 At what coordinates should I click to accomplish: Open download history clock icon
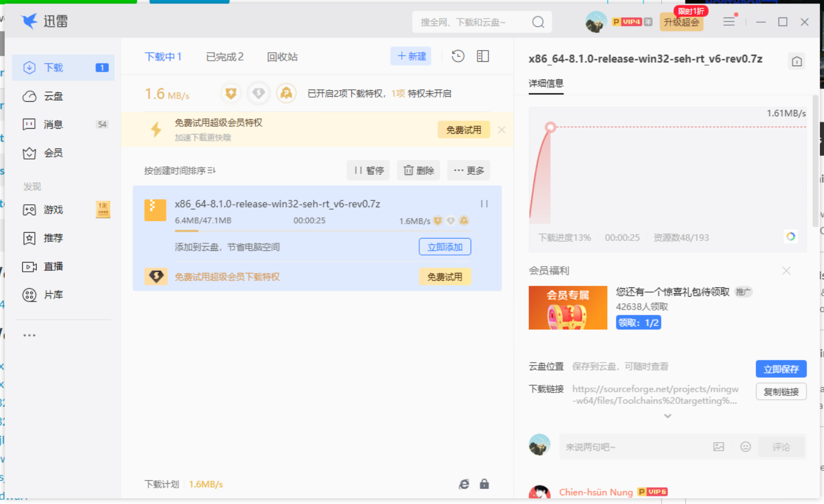458,56
